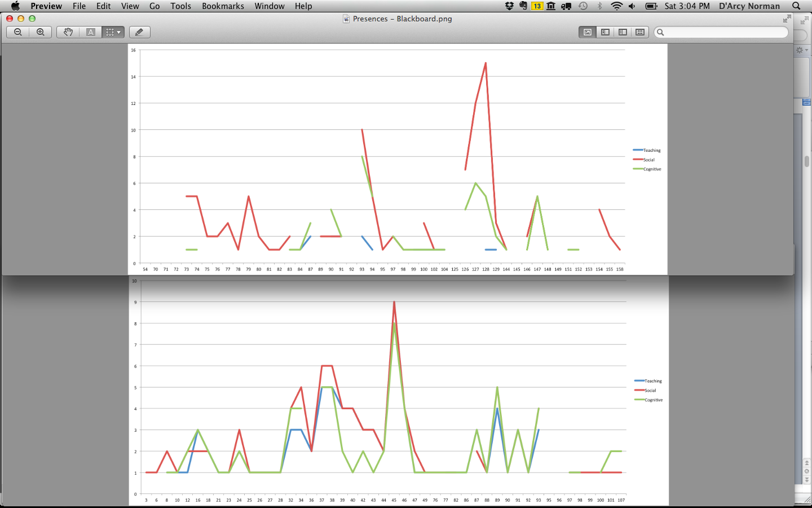
Task: Click the zoom in magnifier button
Action: pos(41,32)
